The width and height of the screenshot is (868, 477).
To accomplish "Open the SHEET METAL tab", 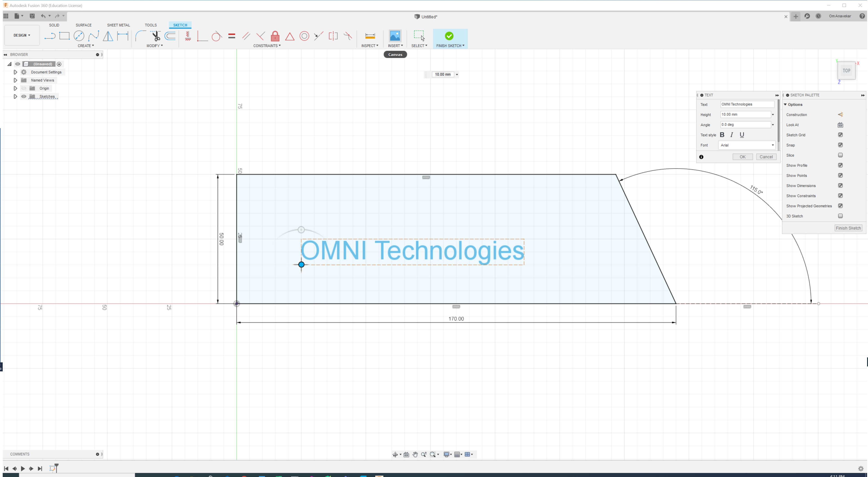I will (x=118, y=25).
